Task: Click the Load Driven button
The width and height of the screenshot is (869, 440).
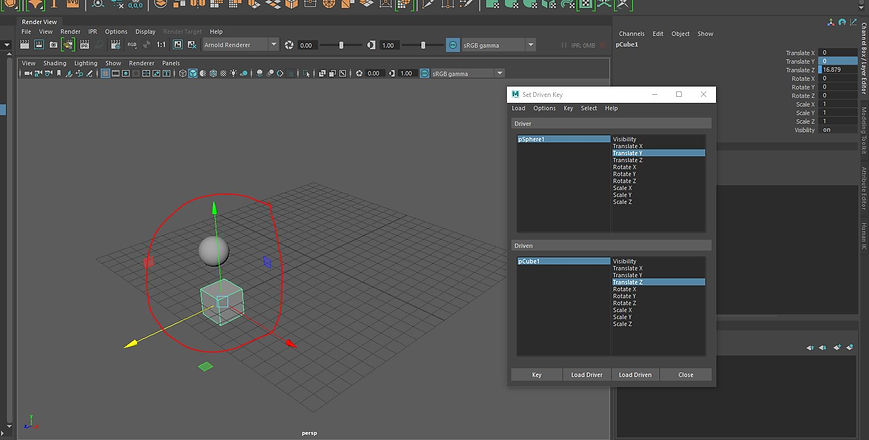Action: 635,375
